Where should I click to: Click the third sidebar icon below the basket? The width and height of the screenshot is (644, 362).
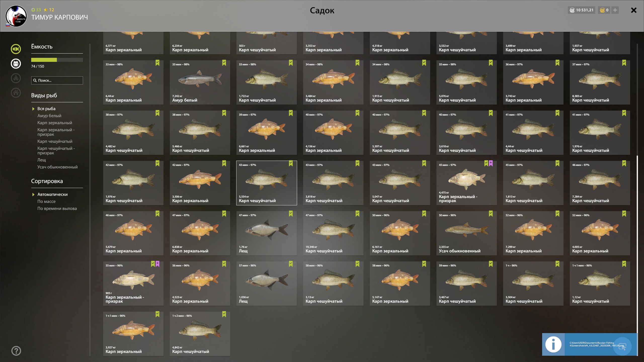(16, 78)
